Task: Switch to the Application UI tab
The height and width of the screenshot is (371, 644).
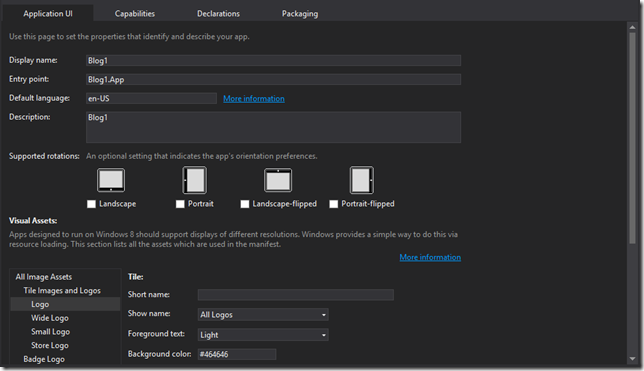Action: [48, 14]
